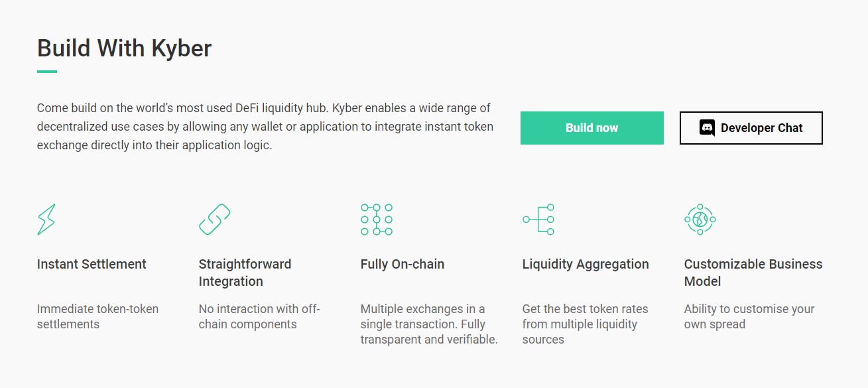Click the 'Get the best token rates' description
Image resolution: width=868 pixels, height=388 pixels.
586,324
